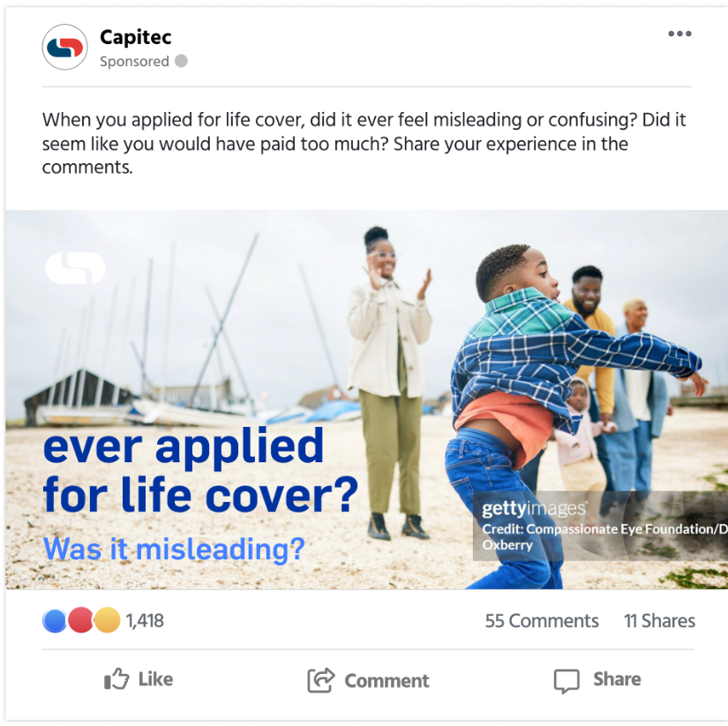The width and height of the screenshot is (728, 726).
Task: Click the white Capitec logo on image
Action: [x=76, y=268]
